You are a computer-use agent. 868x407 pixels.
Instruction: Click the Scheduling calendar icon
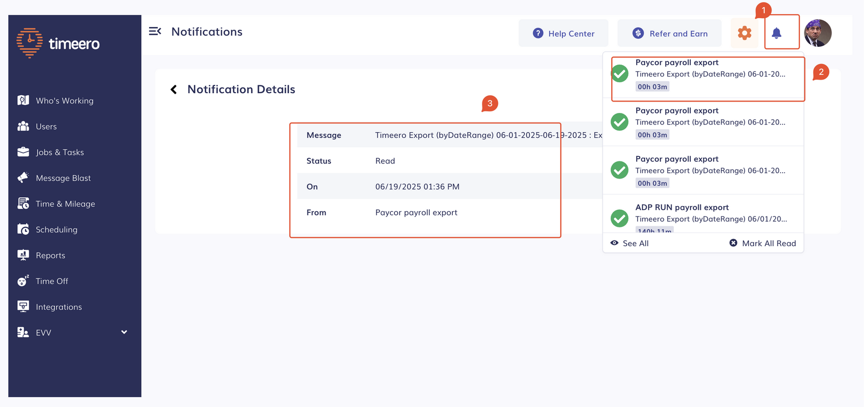click(x=23, y=229)
